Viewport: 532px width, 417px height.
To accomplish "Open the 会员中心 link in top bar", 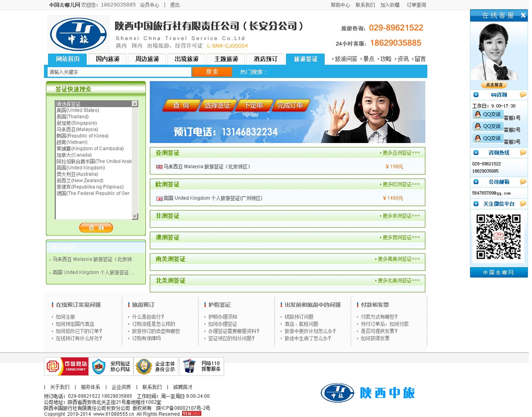I will [149, 5].
